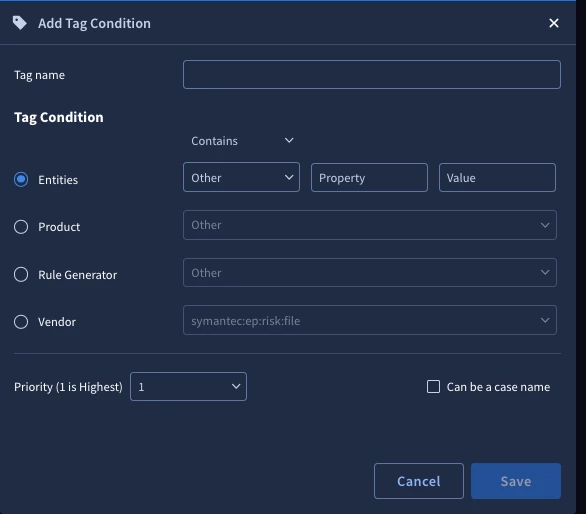Open the Contains operator dropdown
This screenshot has width=586, height=514.
pos(241,141)
